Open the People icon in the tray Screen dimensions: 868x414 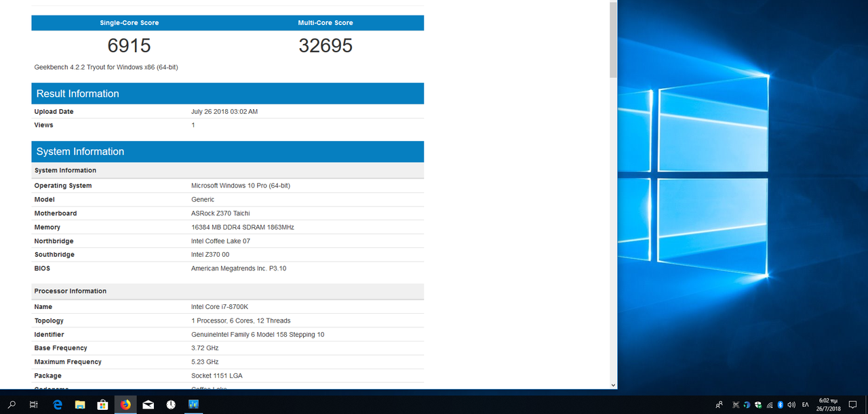[719, 405]
